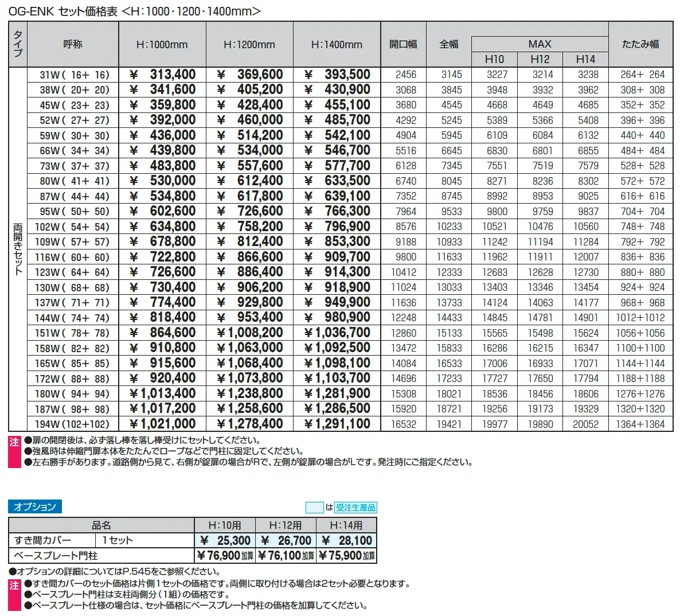The image size is (680, 616).
Task: Click the upper pink 注 note marker
Action: pos(14,451)
